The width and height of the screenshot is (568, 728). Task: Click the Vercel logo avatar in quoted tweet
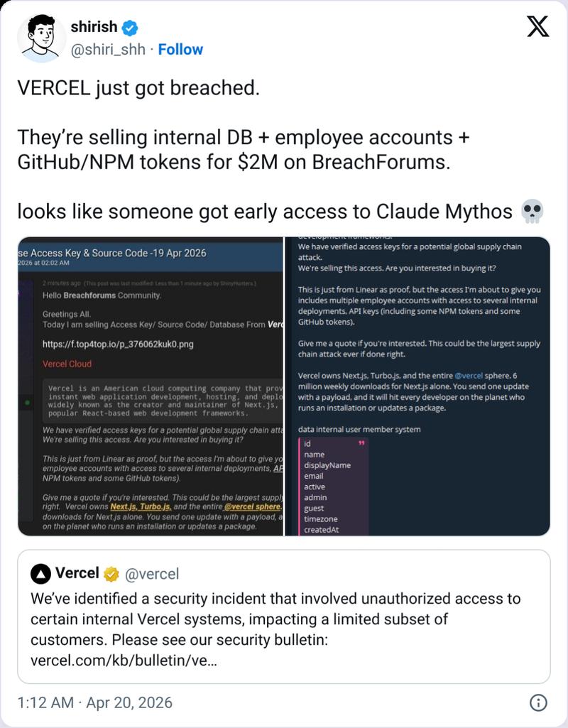(40, 574)
